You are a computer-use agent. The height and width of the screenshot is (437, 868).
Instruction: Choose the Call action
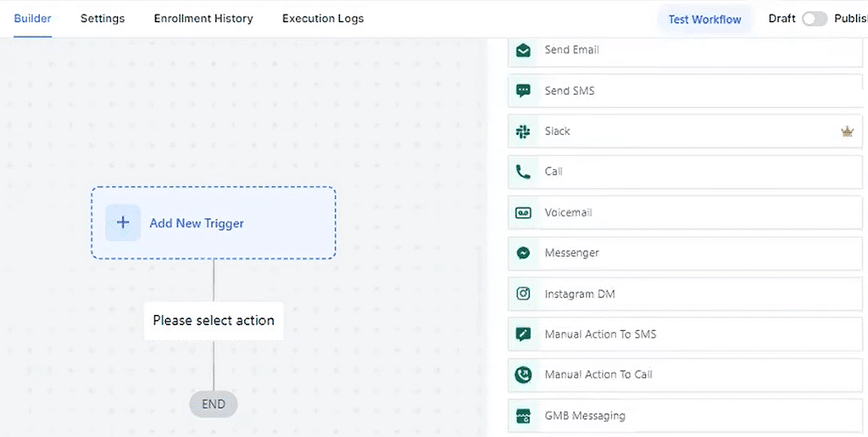[685, 172]
